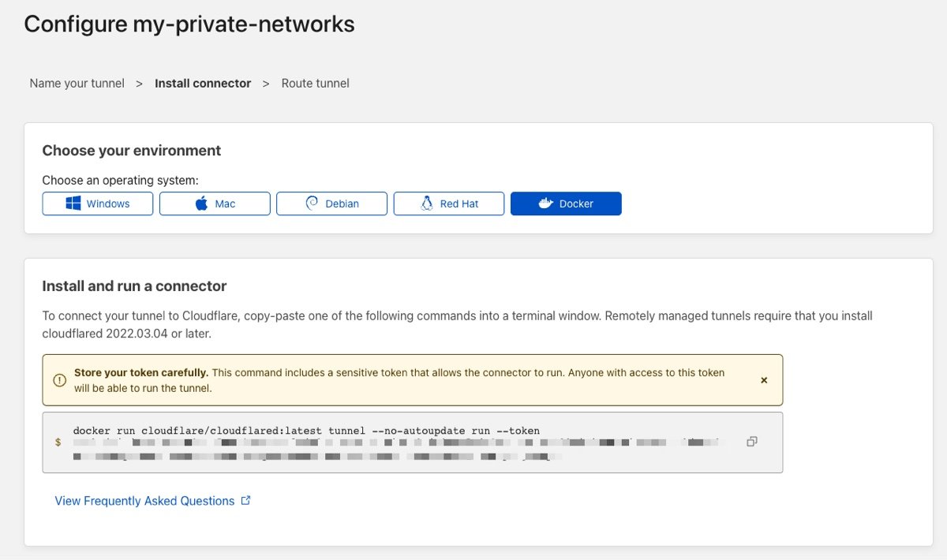Copy the docker run command to clipboard
Viewport: 947px width, 560px height.
(752, 442)
